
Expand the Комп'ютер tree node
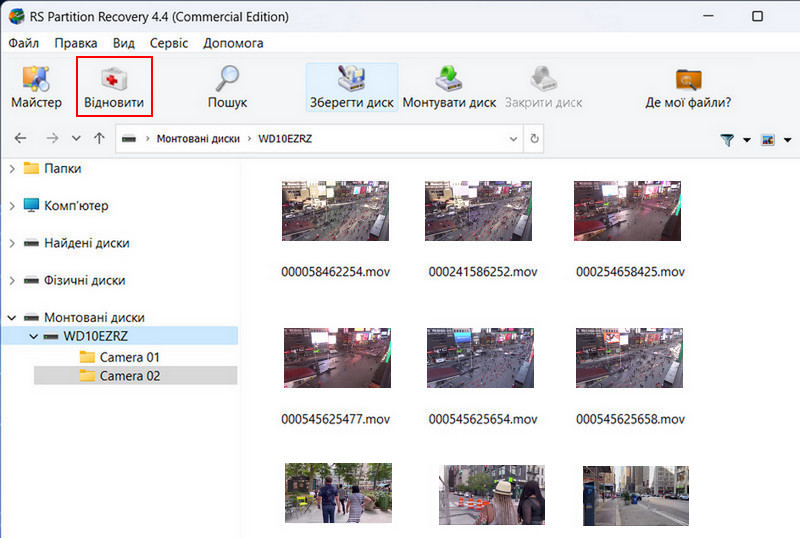pyautogui.click(x=12, y=206)
